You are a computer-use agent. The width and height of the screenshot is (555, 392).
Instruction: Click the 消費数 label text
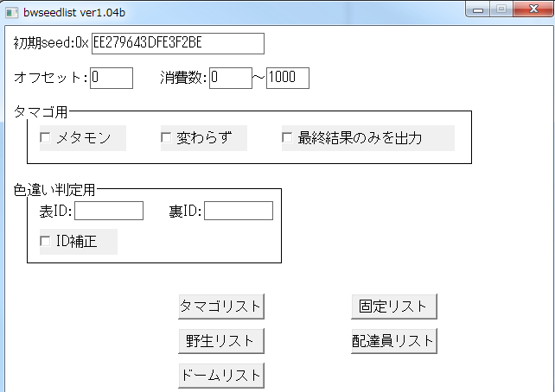coord(183,78)
